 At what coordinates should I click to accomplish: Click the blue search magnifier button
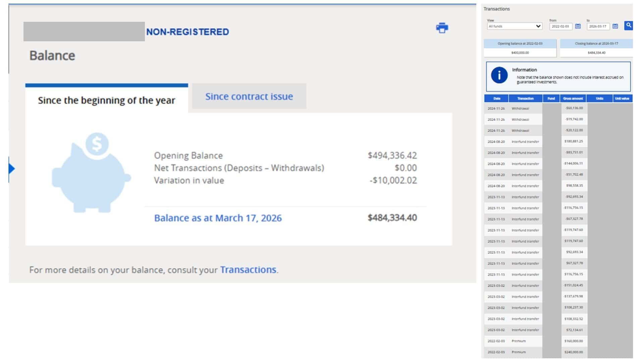(x=628, y=25)
